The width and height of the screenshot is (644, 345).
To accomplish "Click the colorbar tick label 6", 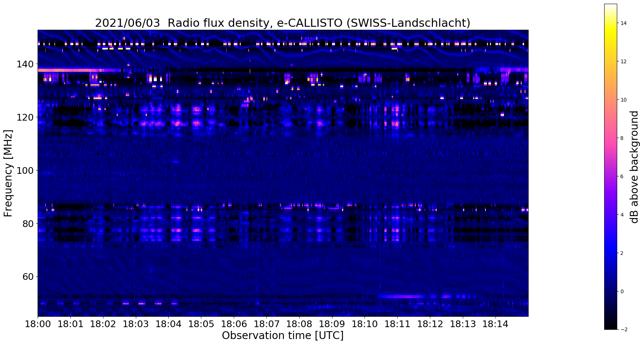I will click(621, 176).
